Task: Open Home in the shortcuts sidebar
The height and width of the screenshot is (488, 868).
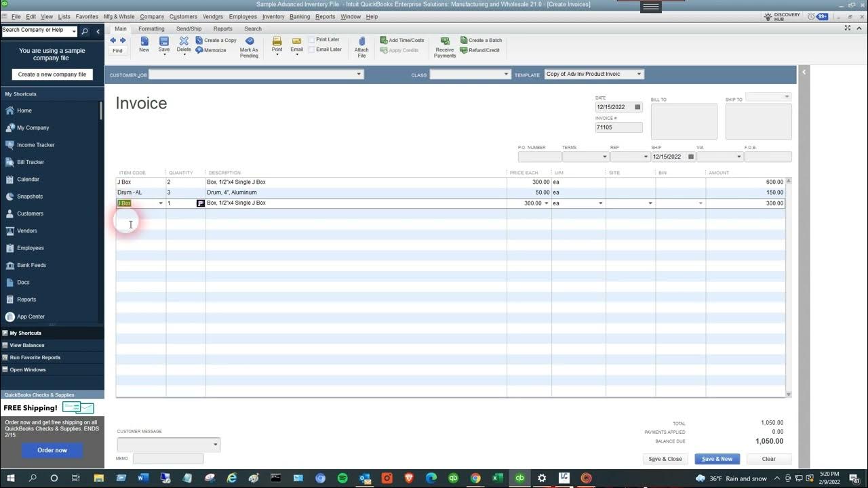Action: point(24,110)
